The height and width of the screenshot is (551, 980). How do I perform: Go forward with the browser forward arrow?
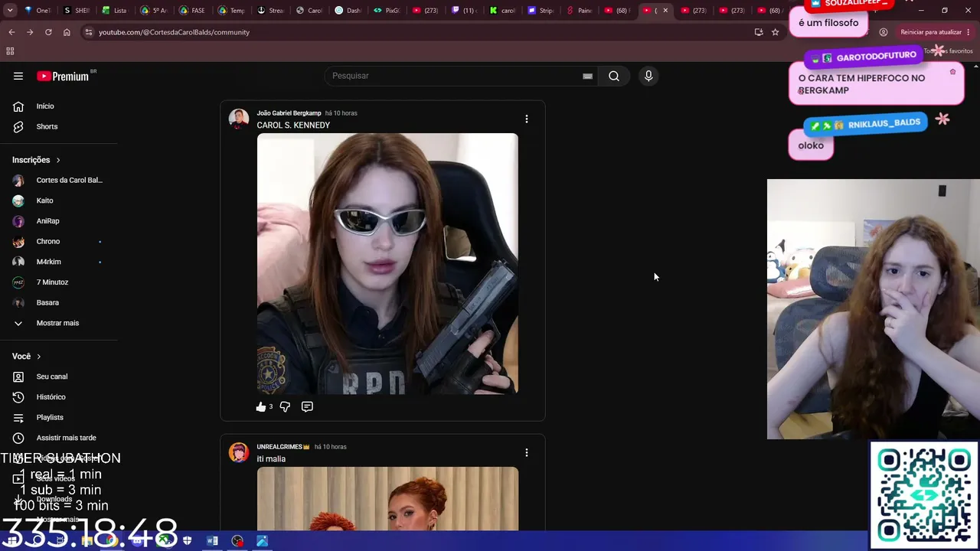pos(30,32)
